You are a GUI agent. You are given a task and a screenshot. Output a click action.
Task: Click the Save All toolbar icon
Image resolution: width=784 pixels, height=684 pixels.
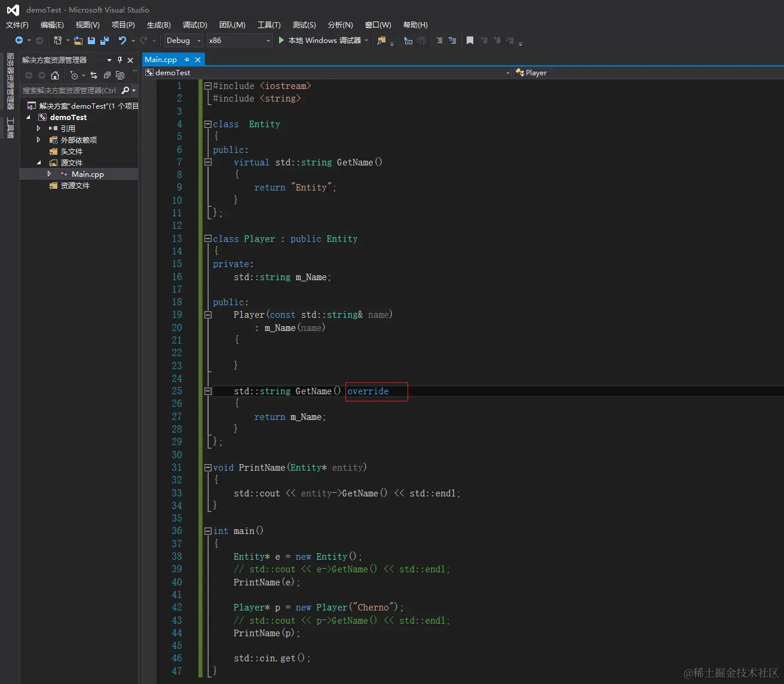click(x=105, y=41)
